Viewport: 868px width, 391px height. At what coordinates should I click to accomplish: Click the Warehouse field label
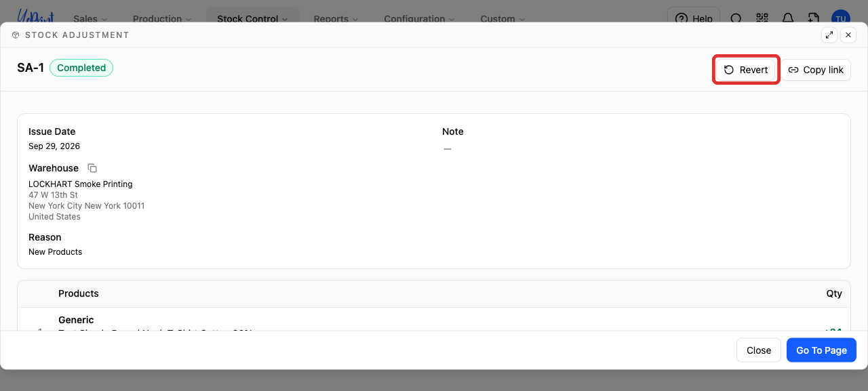pos(54,168)
